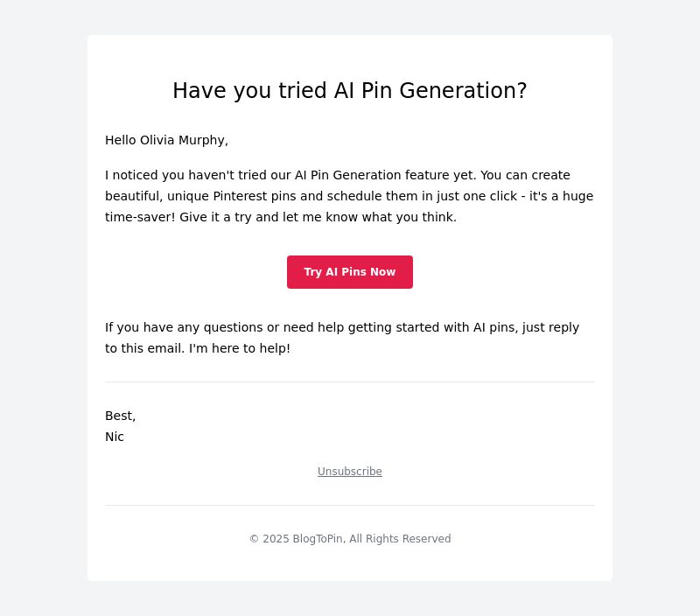Click the 'Best,' sign-off text
Screen dimensions: 700x616
[x=120, y=416]
